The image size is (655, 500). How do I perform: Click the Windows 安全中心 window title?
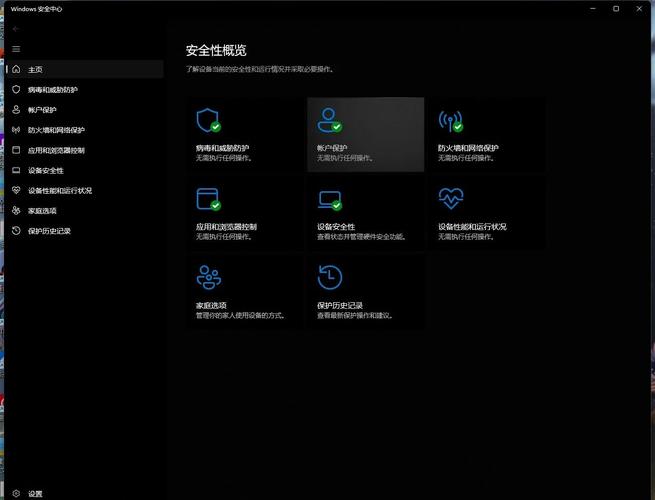[36, 9]
